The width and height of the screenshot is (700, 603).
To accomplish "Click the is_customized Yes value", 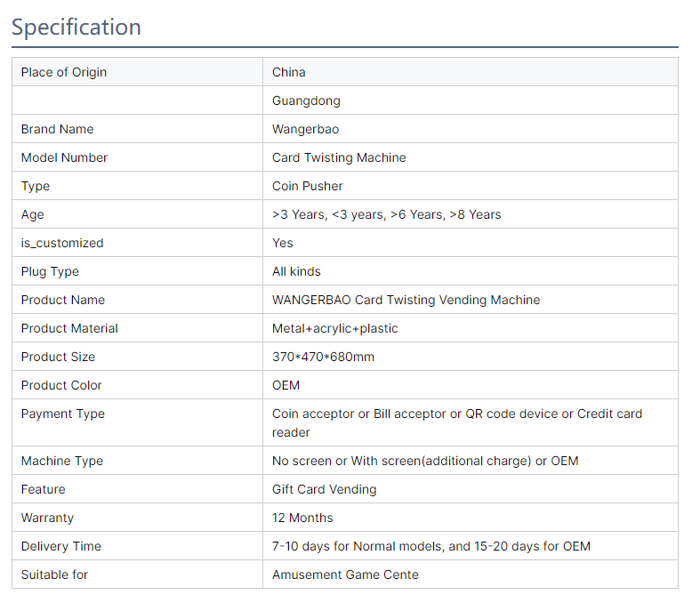I will (283, 244).
